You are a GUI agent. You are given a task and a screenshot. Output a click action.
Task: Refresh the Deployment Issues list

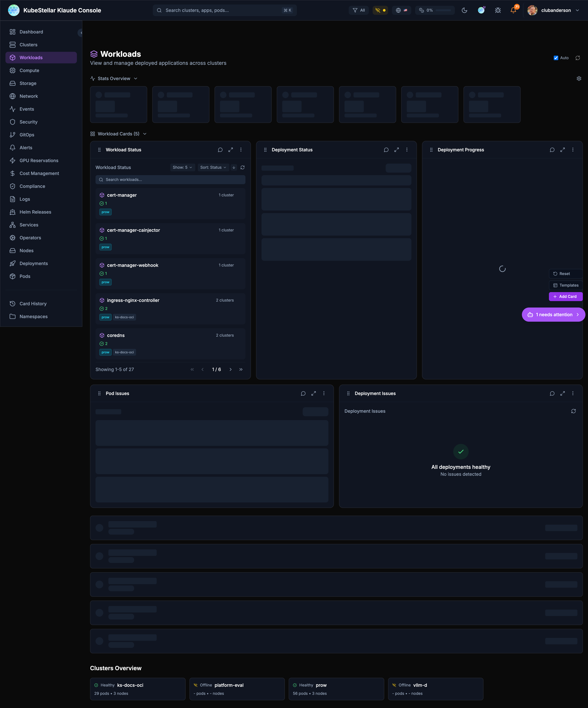[x=573, y=411]
